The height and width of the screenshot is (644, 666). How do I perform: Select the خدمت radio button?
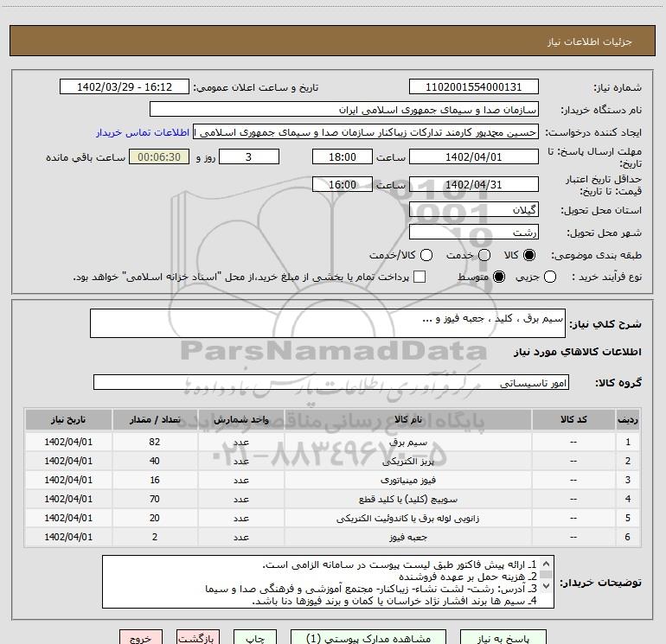click(x=484, y=255)
